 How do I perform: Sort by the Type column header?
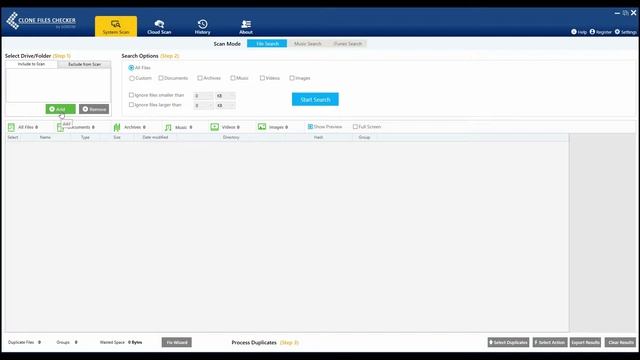85,138
